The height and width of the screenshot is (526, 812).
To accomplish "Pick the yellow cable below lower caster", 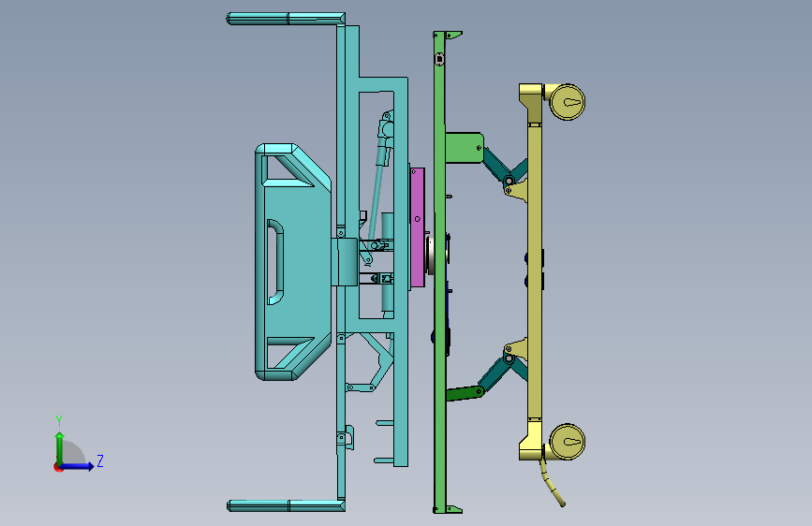I will point(552,483).
